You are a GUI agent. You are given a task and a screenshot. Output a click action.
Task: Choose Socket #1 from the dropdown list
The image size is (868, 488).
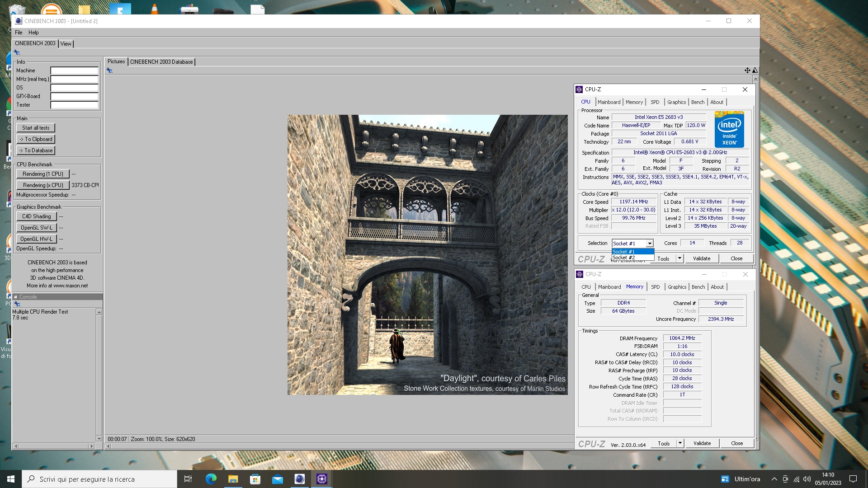click(633, 252)
